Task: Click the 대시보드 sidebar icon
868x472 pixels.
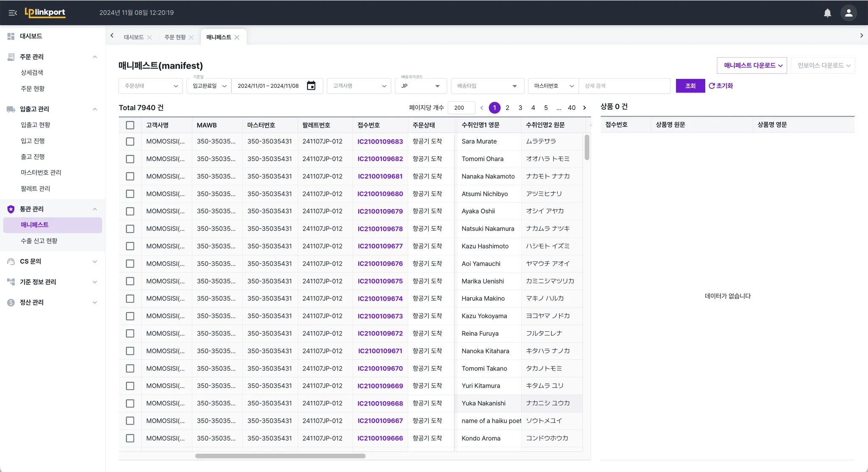Action: [x=11, y=36]
